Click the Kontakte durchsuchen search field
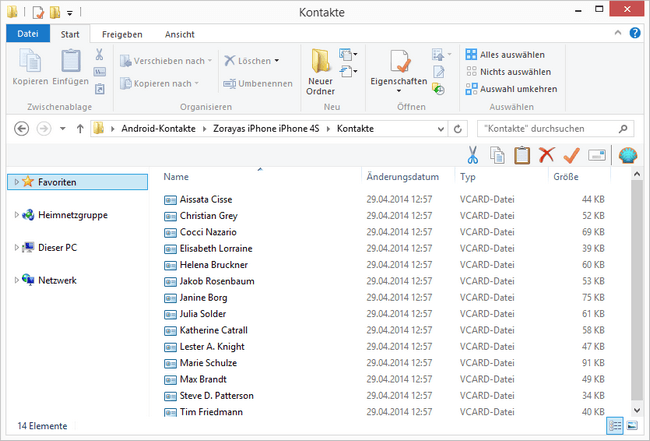The width and height of the screenshot is (650, 441). 555,129
